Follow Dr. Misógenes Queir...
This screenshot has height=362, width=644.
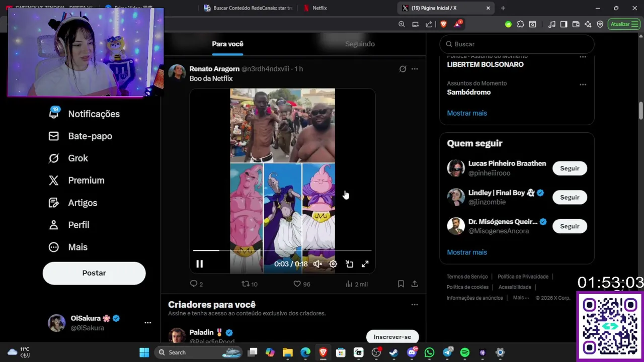point(570,226)
